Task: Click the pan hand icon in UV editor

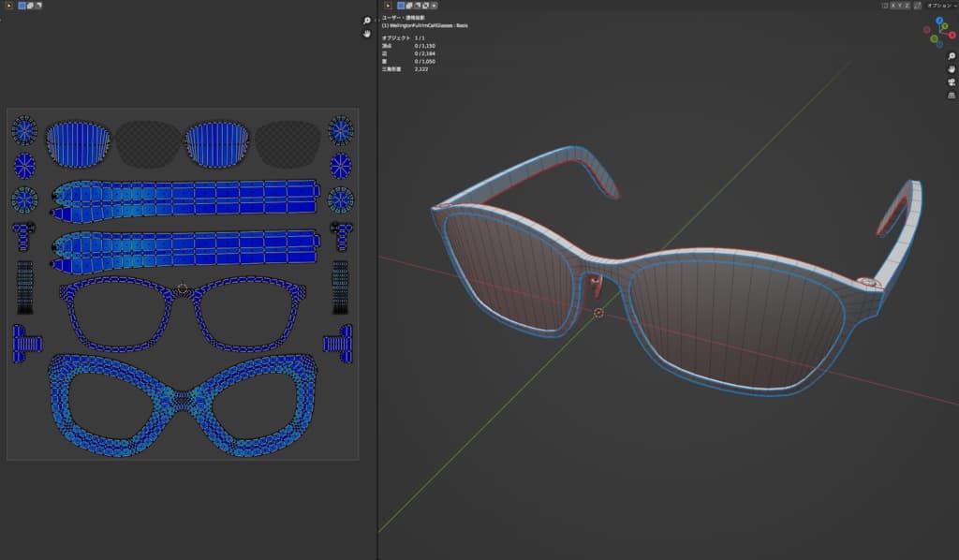Action: pos(367,34)
